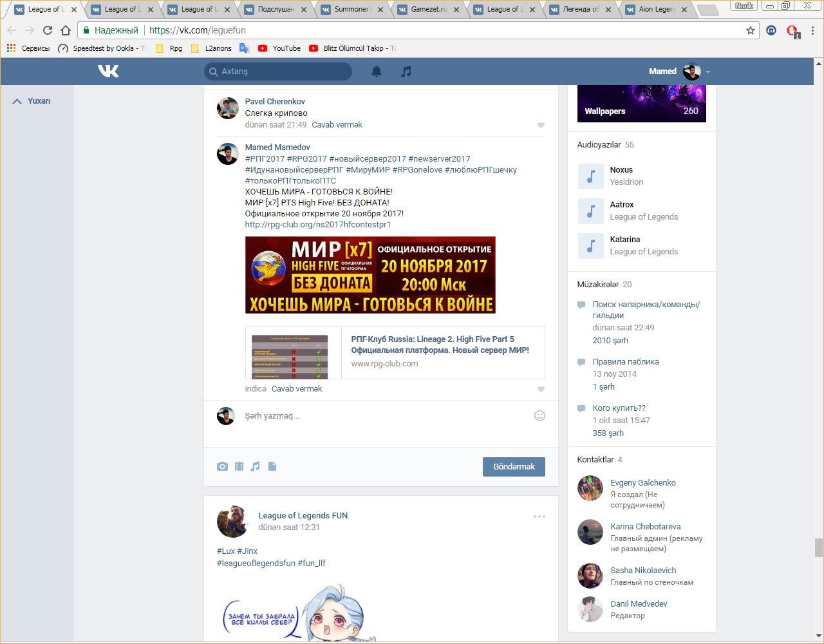The image size is (824, 644).
Task: Open the notifications bell
Action: (x=377, y=71)
